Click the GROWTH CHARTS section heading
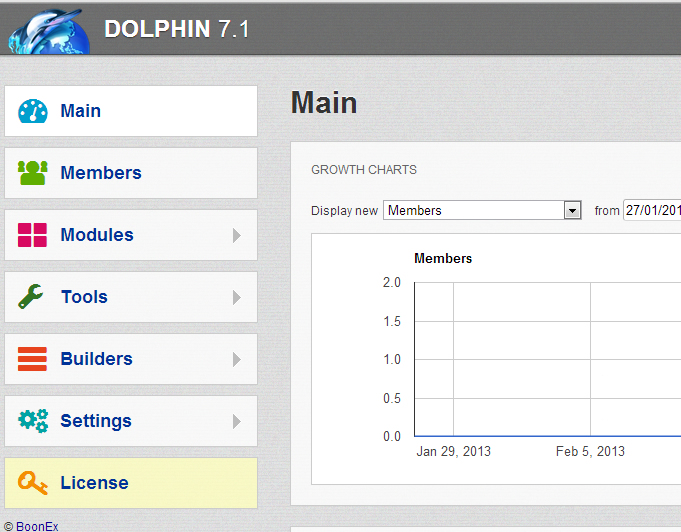This screenshot has height=532, width=681. tap(364, 169)
